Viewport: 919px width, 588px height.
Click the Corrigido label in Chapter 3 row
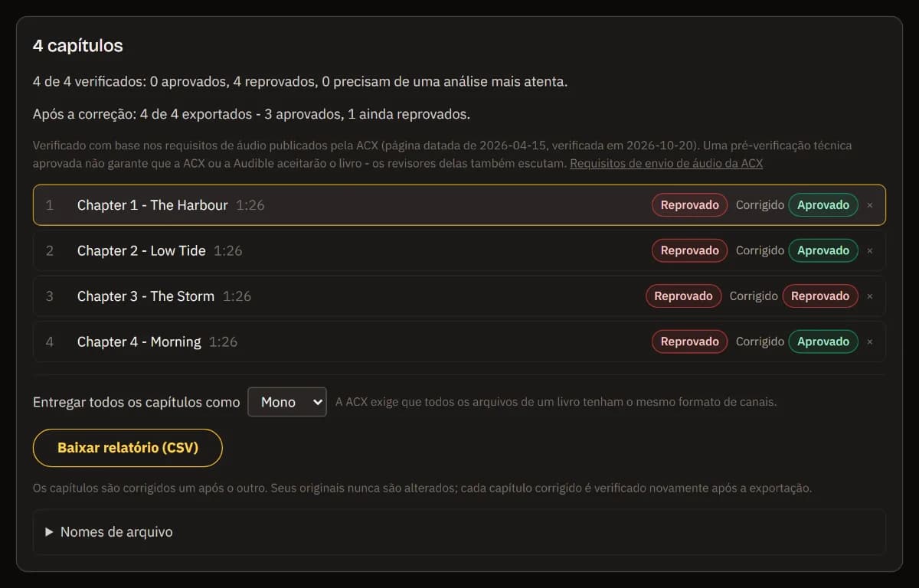(754, 296)
